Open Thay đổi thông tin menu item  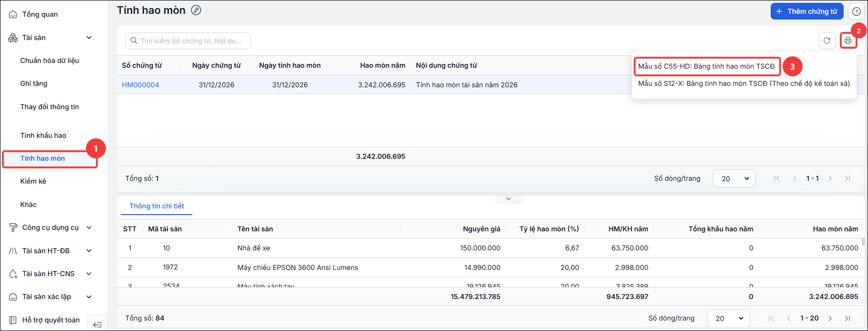(50, 107)
